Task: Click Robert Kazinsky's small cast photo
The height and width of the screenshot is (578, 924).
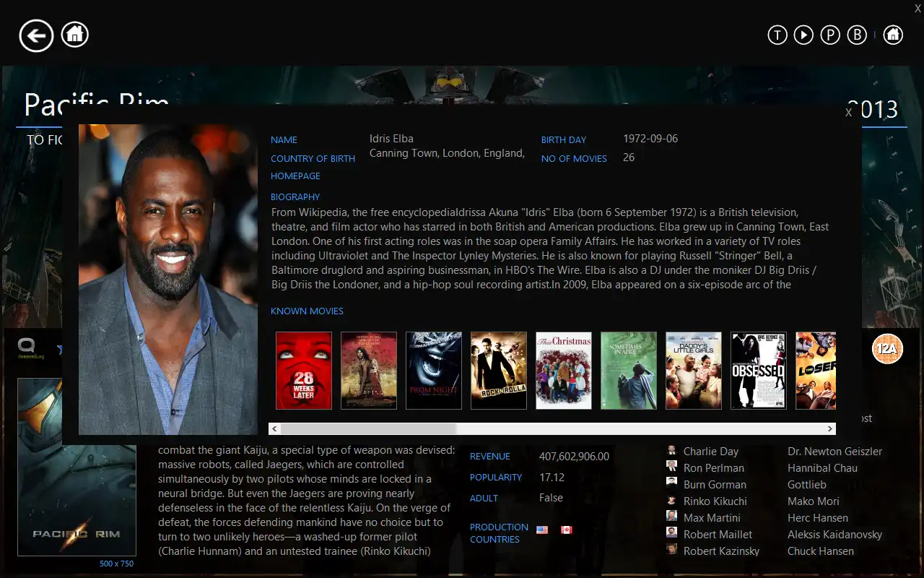Action: click(671, 551)
